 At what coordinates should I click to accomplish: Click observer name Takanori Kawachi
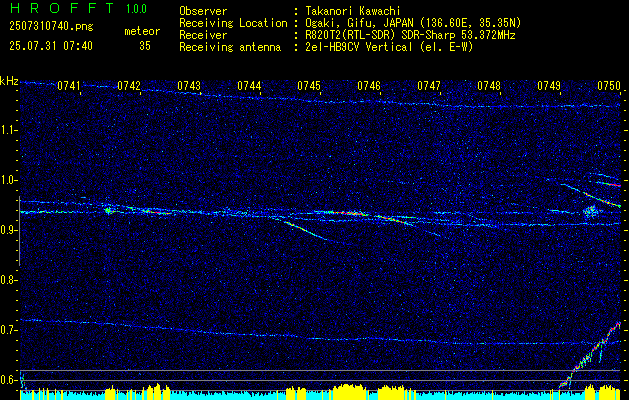tap(353, 11)
